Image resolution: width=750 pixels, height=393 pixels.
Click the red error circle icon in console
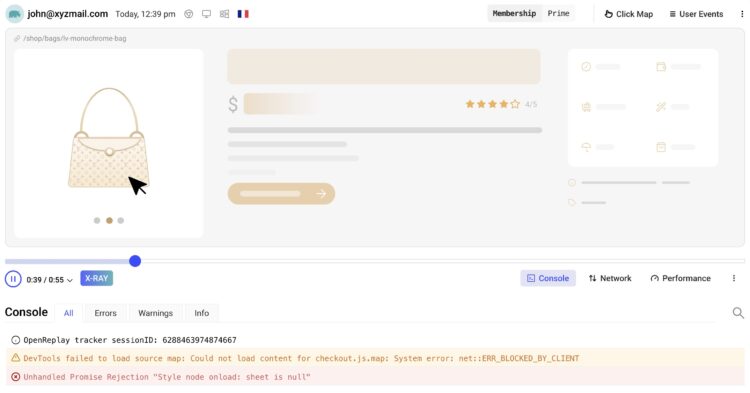point(15,377)
